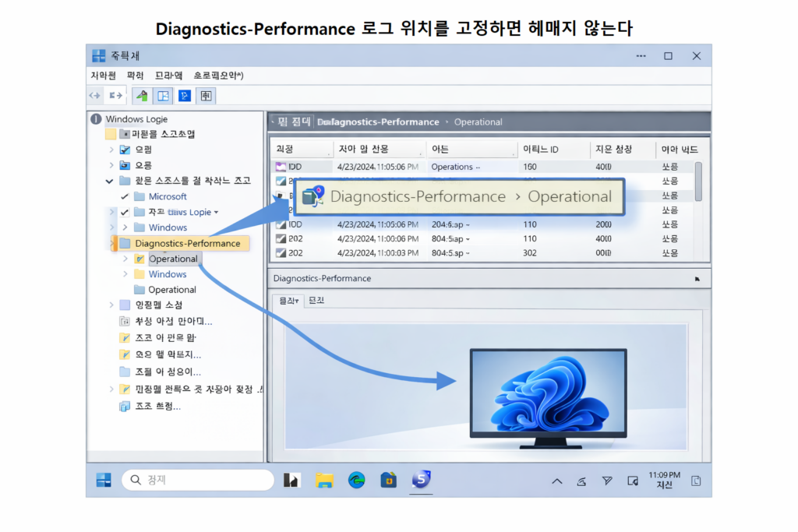Click the ID column header
The height and width of the screenshot is (532, 798).
554,150
